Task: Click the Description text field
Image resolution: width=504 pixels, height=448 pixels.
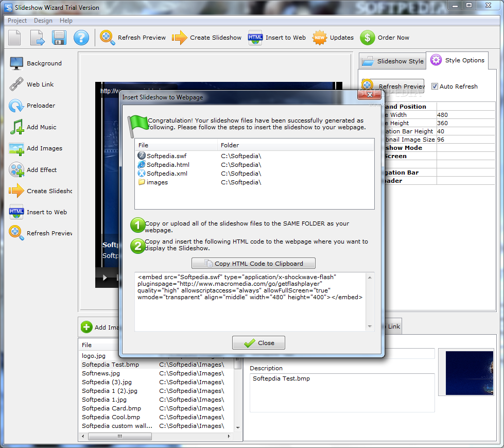Action: [342, 393]
